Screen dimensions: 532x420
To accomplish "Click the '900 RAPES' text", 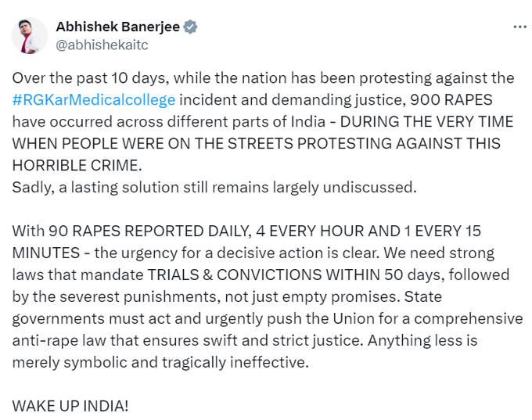I will tap(451, 100).
